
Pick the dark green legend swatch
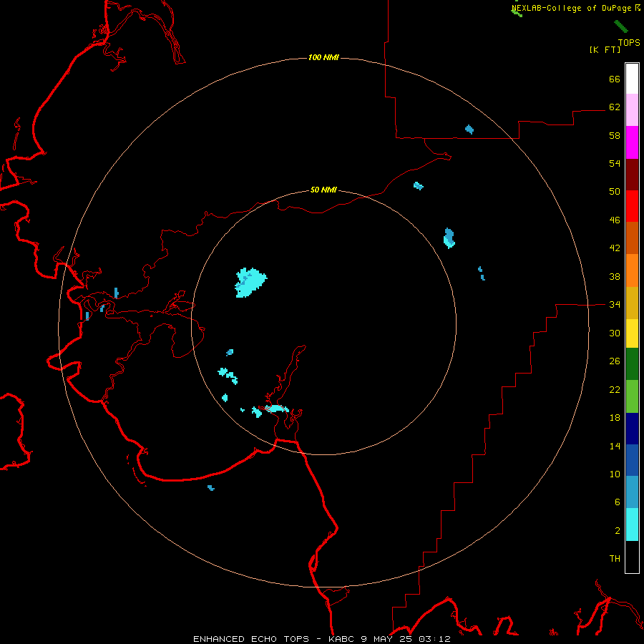(x=632, y=364)
